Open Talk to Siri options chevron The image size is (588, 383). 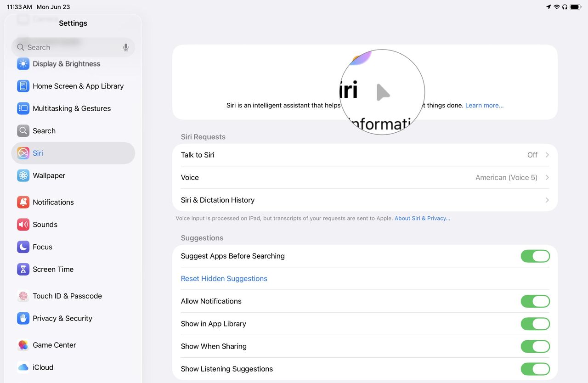[x=547, y=155]
